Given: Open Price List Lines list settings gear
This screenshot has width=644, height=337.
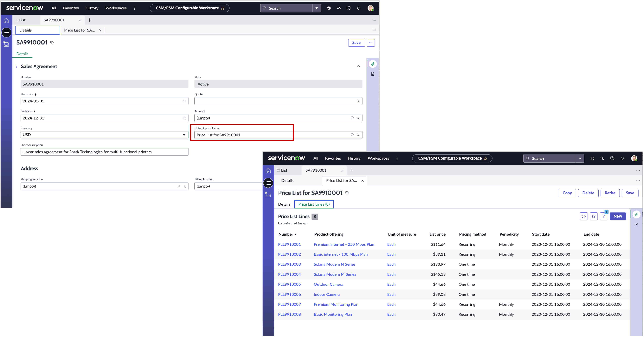Looking at the screenshot, I should tap(593, 216).
